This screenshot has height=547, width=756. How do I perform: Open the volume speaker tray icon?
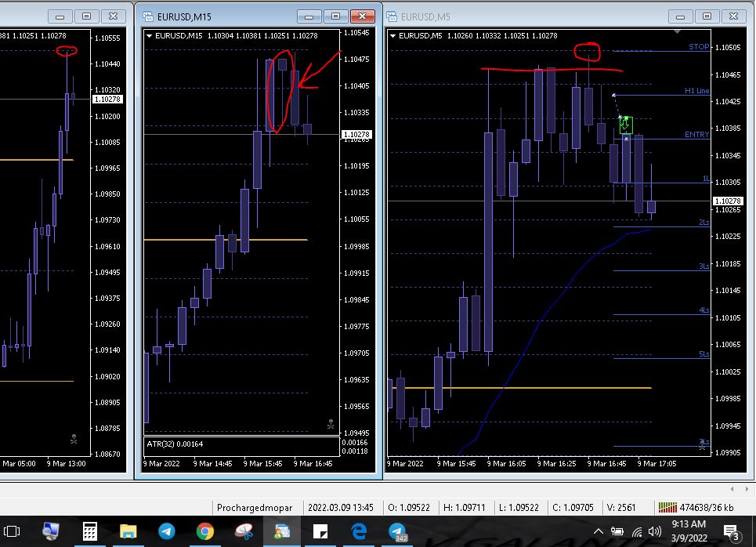pos(654,531)
